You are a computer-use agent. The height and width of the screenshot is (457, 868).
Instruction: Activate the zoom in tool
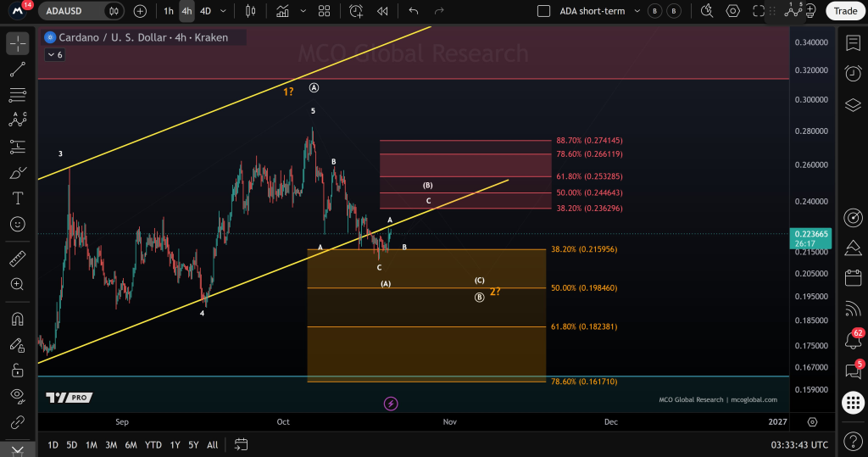[x=18, y=284]
